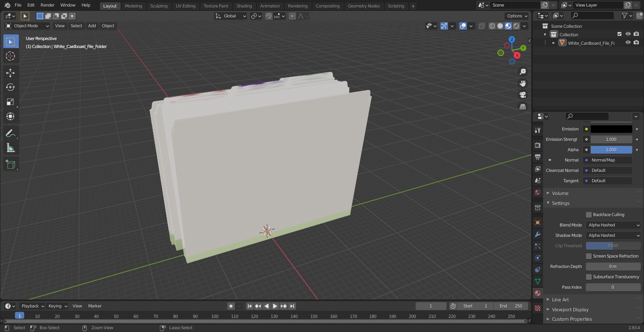The height and width of the screenshot is (332, 644).
Task: Enable Backface Culling checkbox
Action: click(x=589, y=215)
